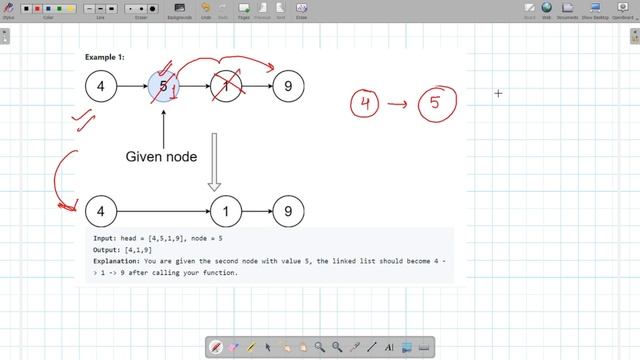Select the blue pen color
This screenshot has height=360, width=640.
coord(48,9)
